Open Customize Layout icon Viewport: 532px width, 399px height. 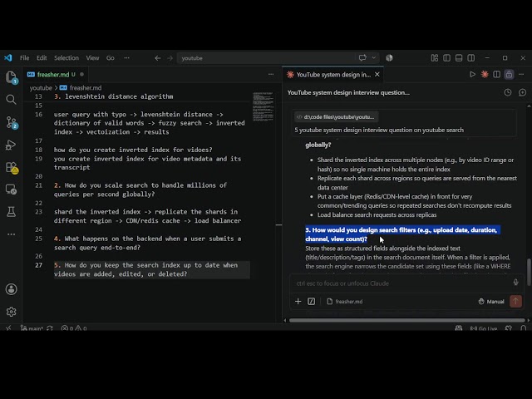pos(435,58)
